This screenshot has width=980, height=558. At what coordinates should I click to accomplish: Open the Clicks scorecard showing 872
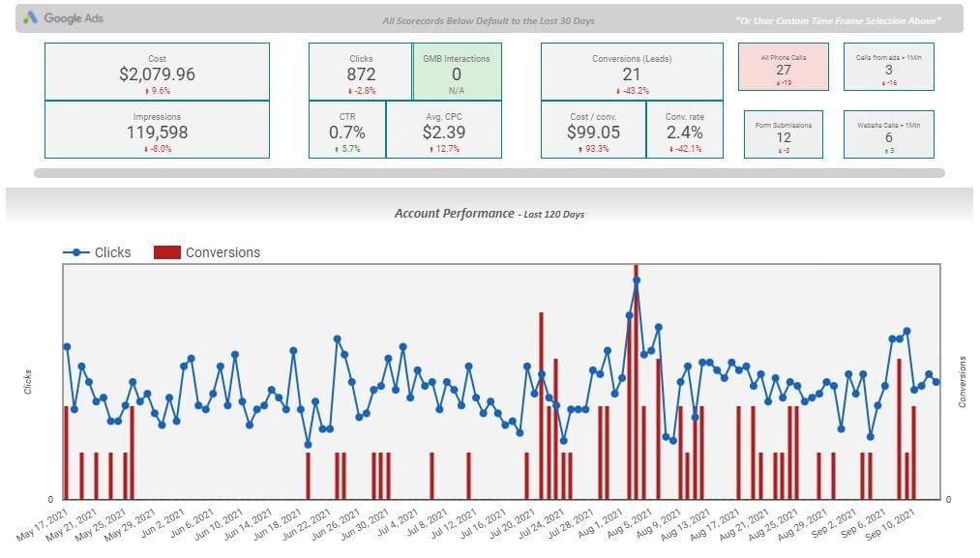pos(361,72)
